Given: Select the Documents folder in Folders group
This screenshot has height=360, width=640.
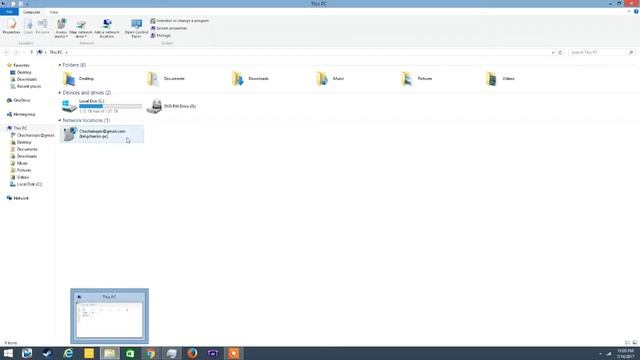Looking at the screenshot, I should pos(166,78).
